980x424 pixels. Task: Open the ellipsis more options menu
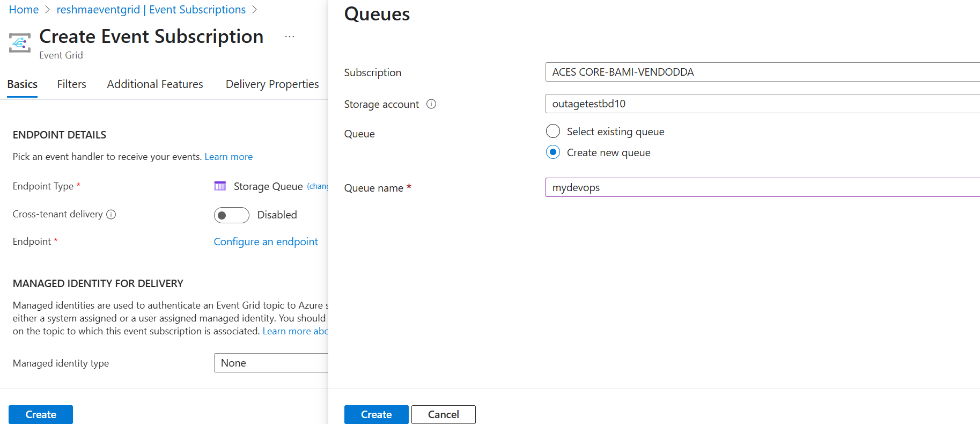(x=290, y=36)
